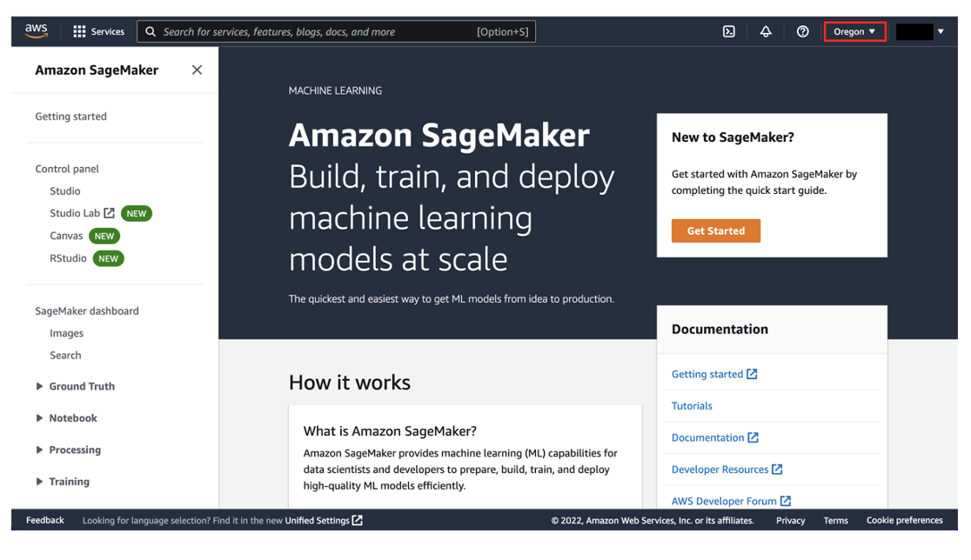The height and width of the screenshot is (560, 971).
Task: Open the Tutorials documentation link
Action: tap(692, 406)
